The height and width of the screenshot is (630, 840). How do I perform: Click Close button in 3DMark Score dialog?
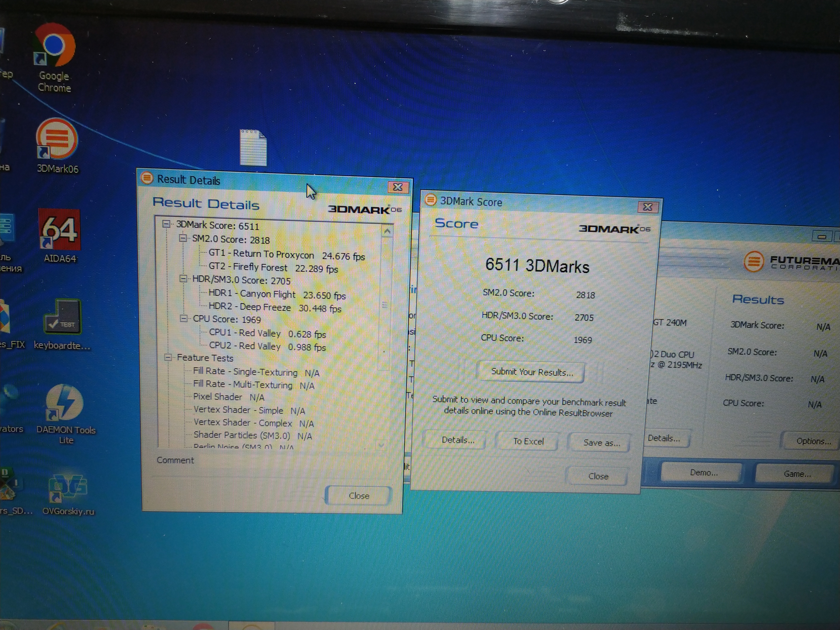pyautogui.click(x=598, y=476)
